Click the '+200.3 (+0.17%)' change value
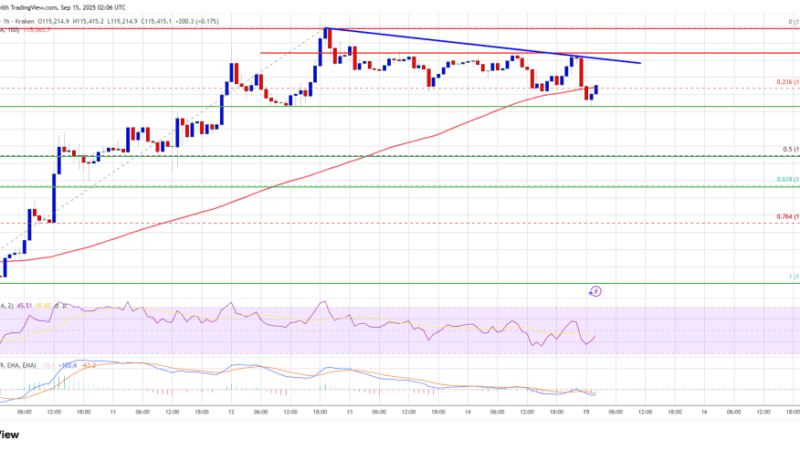This screenshot has height=450, width=800. [197, 21]
